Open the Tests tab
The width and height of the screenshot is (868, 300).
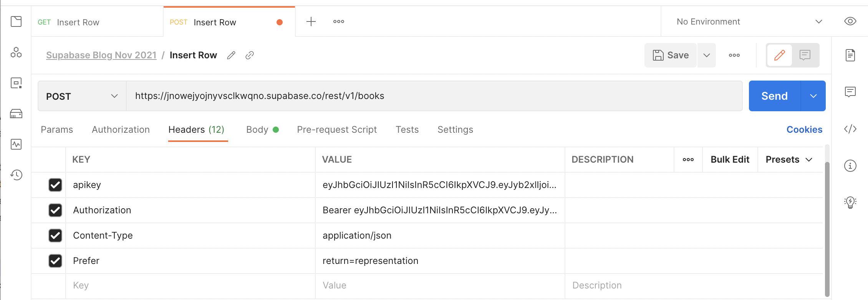tap(407, 130)
